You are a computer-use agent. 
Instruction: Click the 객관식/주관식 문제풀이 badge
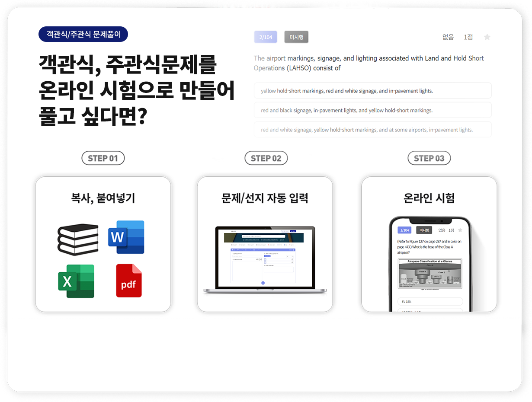point(83,34)
